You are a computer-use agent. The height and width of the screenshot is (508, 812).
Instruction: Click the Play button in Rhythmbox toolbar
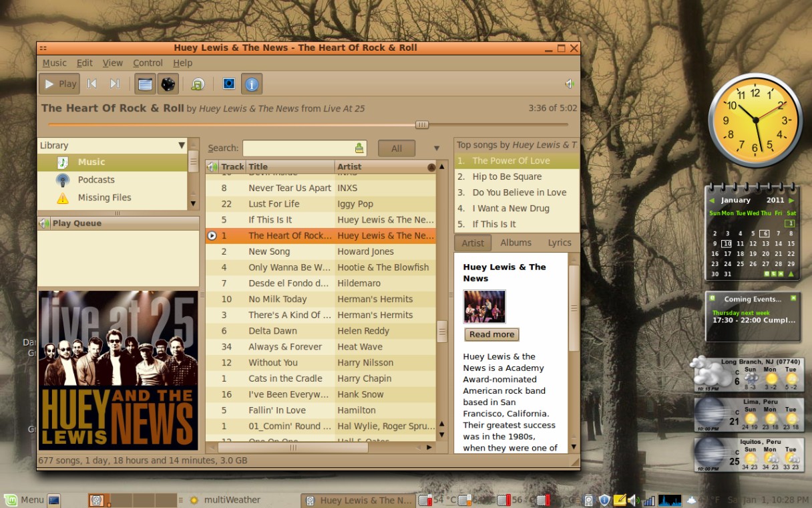(59, 84)
